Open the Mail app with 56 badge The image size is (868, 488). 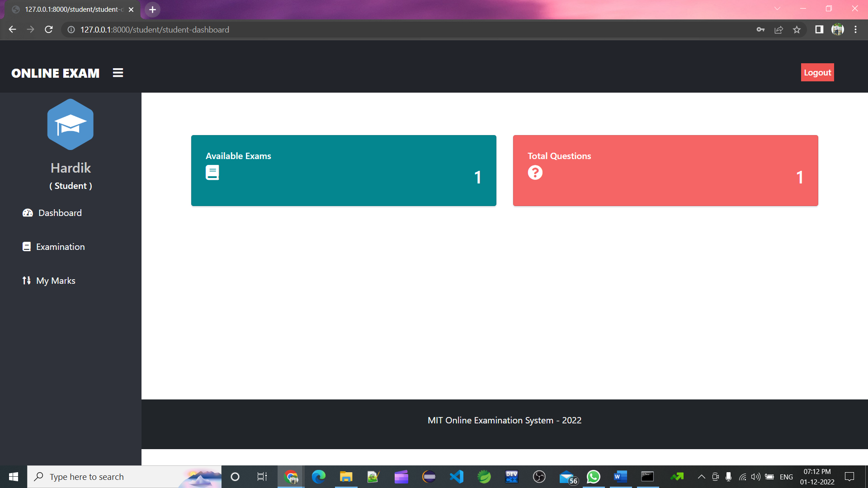[x=568, y=477]
